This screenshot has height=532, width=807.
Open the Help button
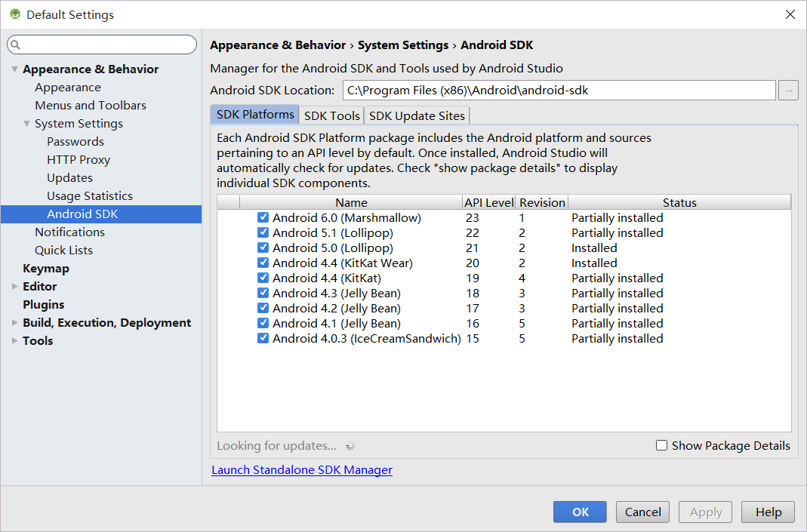pyautogui.click(x=768, y=512)
